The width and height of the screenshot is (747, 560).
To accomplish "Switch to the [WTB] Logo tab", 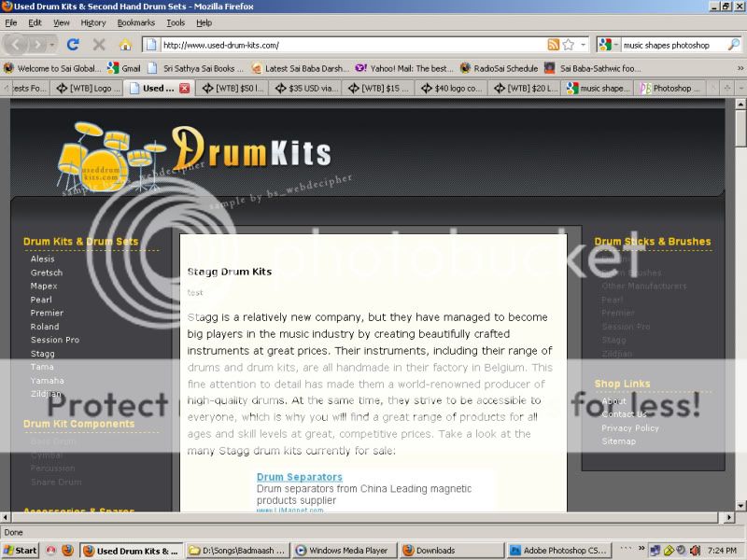I will 88,88.
